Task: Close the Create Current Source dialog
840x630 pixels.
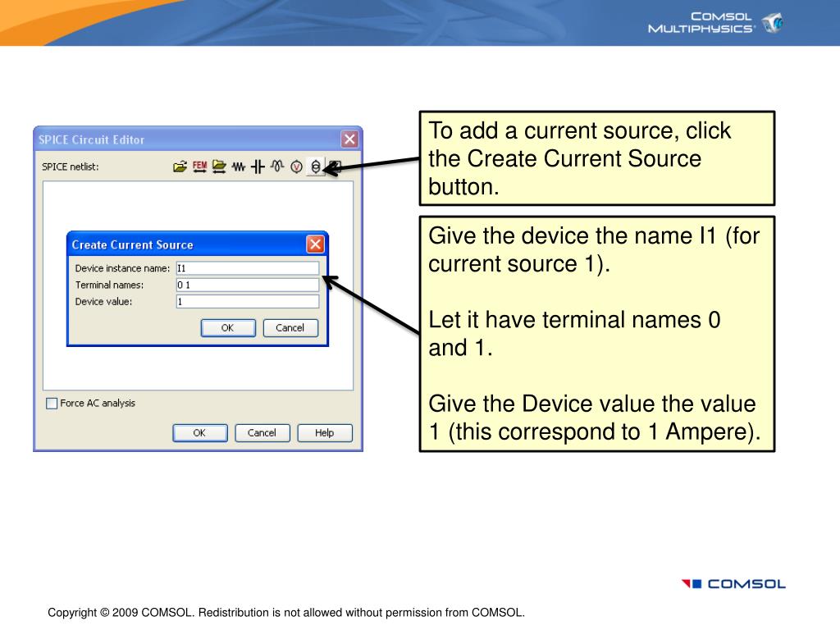Action: pos(315,244)
